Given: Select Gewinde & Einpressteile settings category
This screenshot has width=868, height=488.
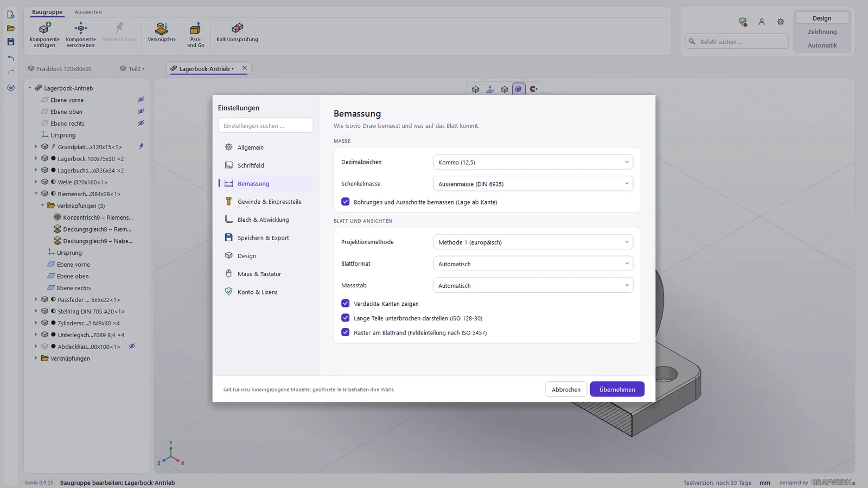Looking at the screenshot, I should (x=265, y=202).
